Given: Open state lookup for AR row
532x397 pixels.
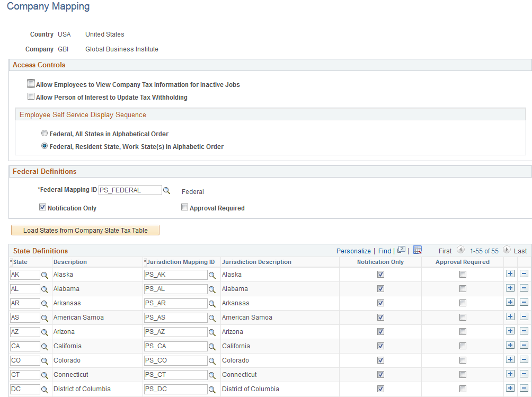Looking at the screenshot, I should pos(45,304).
